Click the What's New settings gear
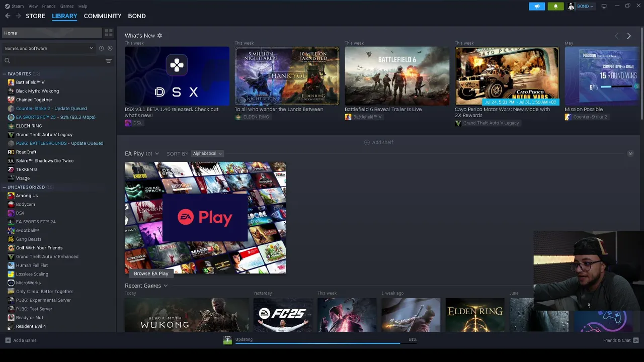 coord(159,36)
